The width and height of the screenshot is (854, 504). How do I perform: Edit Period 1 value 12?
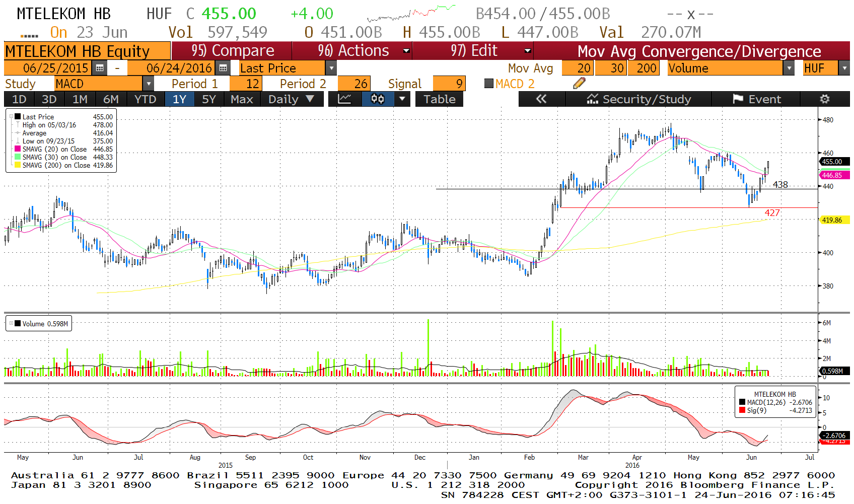(246, 84)
